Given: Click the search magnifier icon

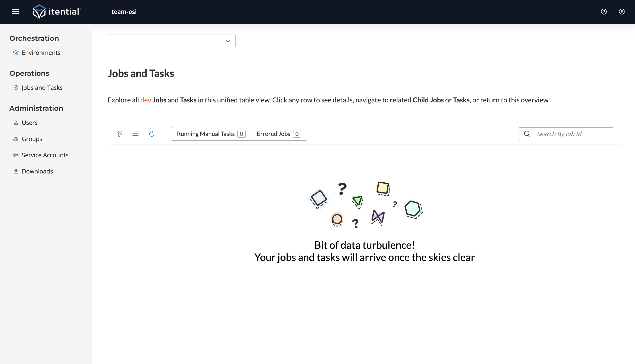Looking at the screenshot, I should 527,134.
